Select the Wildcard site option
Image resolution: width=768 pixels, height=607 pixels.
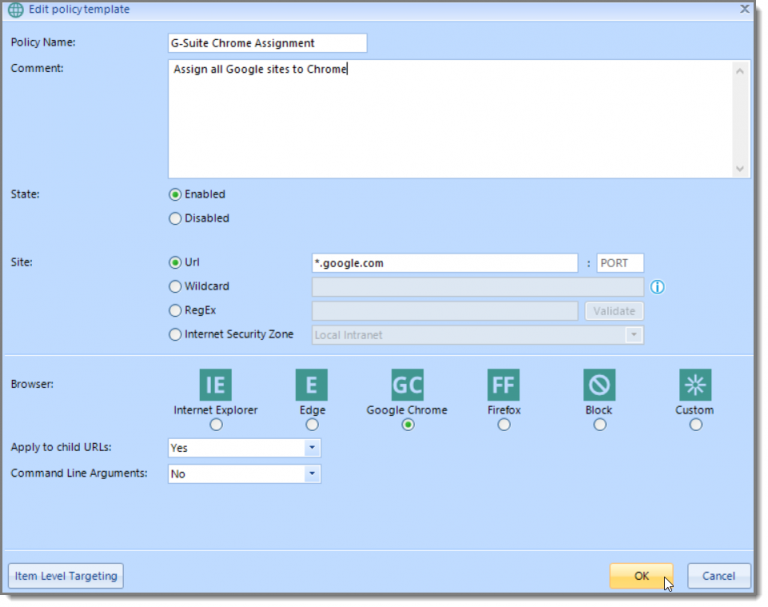coord(176,287)
